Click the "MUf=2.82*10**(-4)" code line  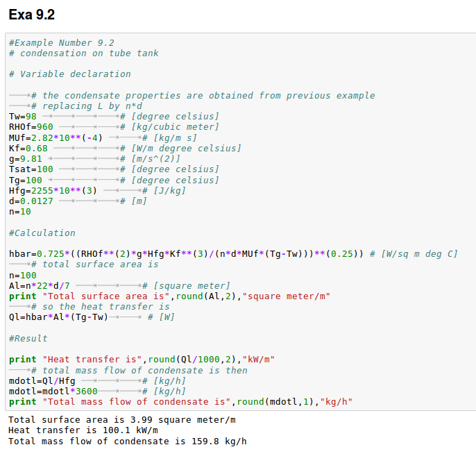pyautogui.click(x=56, y=137)
